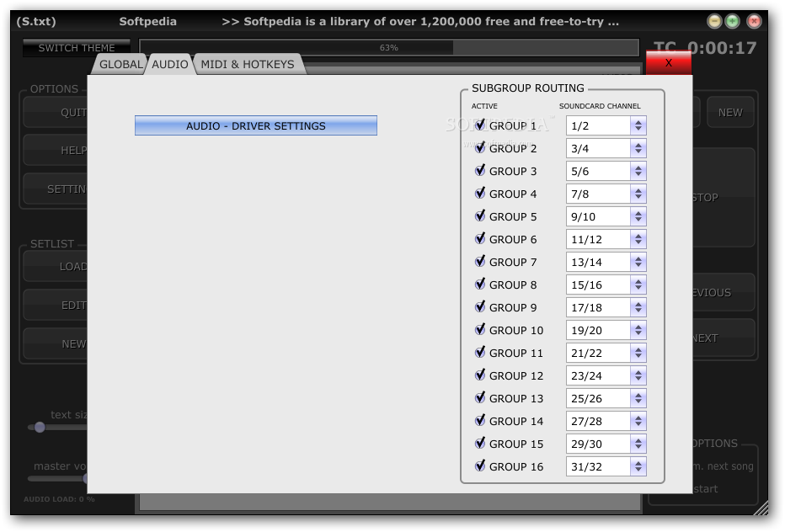Open GROUP 2 channel dropdown showing 3/4
This screenshot has height=532, width=785.
point(606,149)
